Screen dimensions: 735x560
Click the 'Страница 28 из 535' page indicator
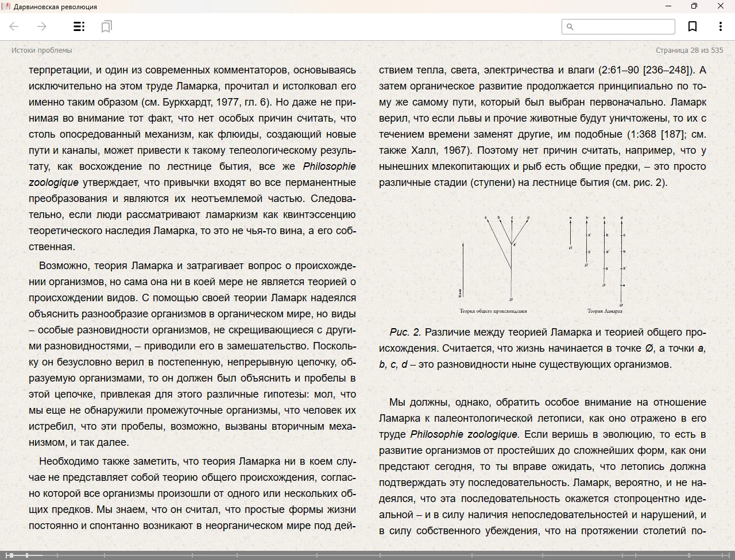click(689, 50)
